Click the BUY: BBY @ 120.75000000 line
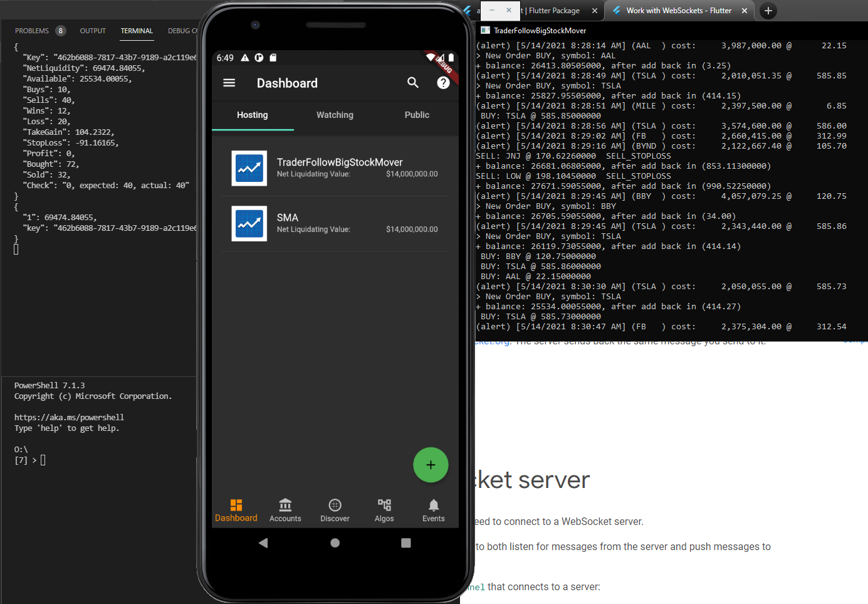Viewport: 868px width, 604px height. click(538, 257)
